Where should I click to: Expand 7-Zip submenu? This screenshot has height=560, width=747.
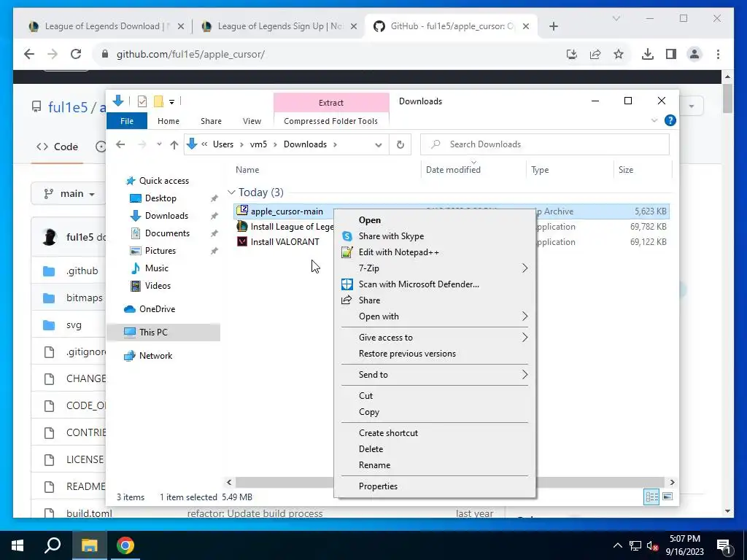pos(525,268)
